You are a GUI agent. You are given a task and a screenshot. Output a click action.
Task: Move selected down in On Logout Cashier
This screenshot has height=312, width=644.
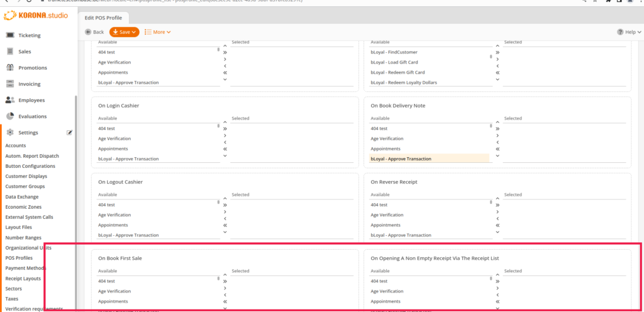click(225, 232)
